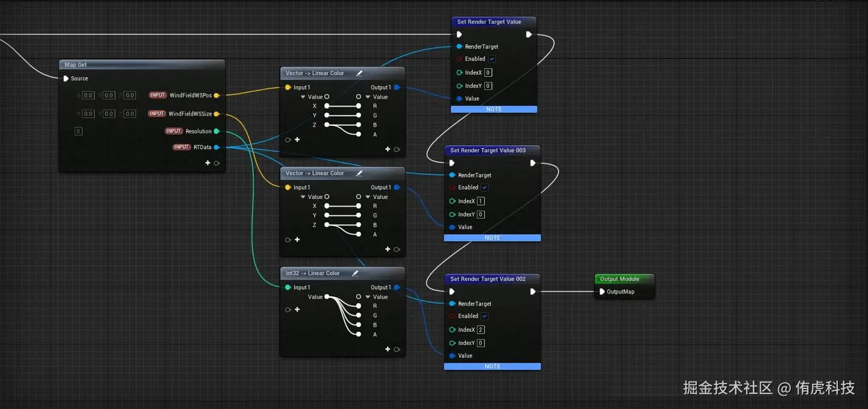
Task: Click the pencil edit icon on int32 -> Linear Color node
Action: click(x=355, y=273)
